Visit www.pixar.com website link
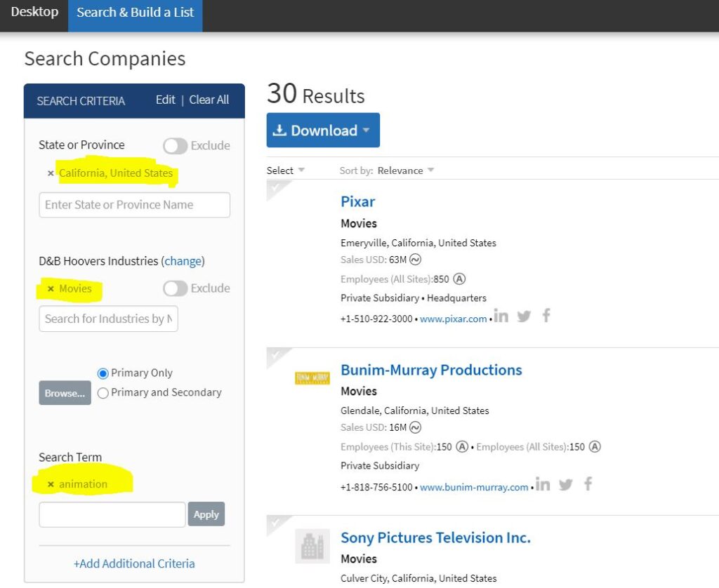 click(454, 319)
